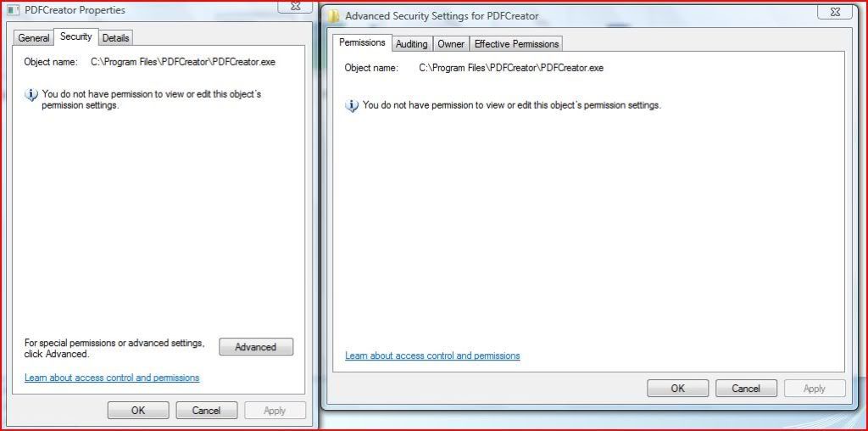Click object path text in Advanced Security Settings
868x431 pixels.
coord(511,68)
